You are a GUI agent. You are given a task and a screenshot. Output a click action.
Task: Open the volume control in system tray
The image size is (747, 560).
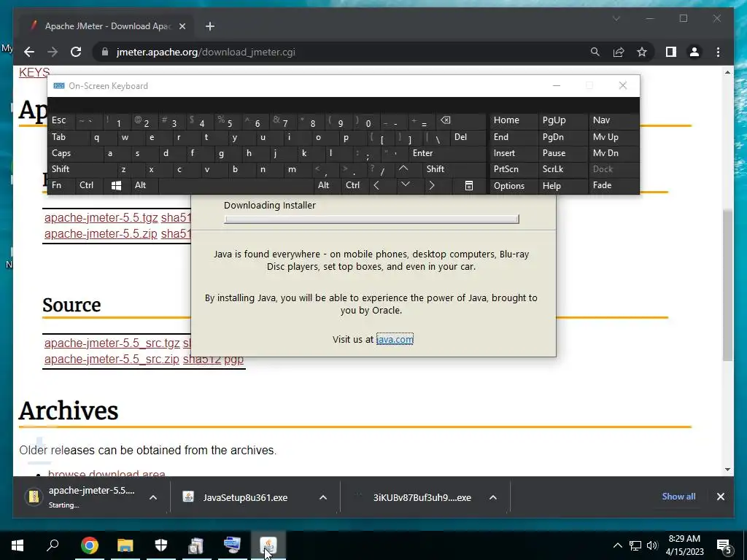pos(652,545)
